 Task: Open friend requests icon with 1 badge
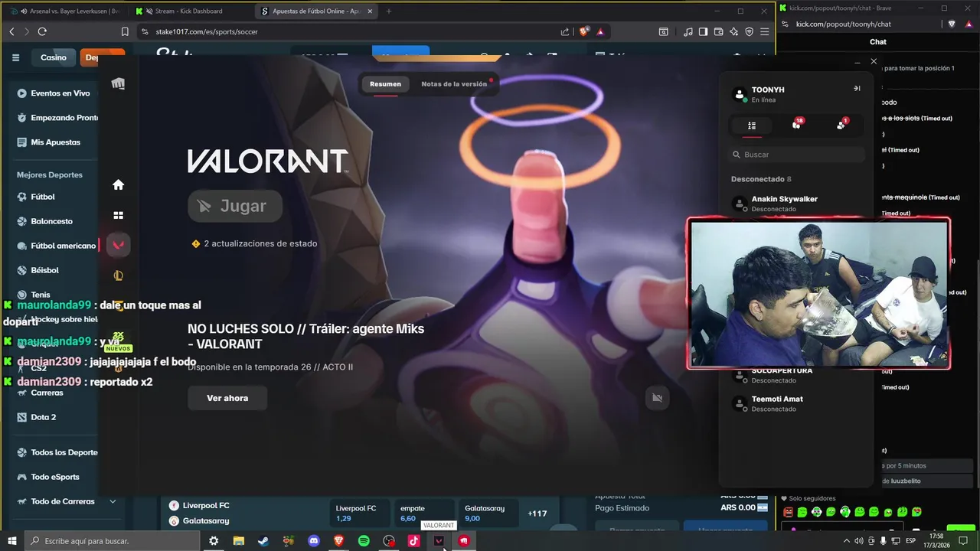pyautogui.click(x=841, y=125)
